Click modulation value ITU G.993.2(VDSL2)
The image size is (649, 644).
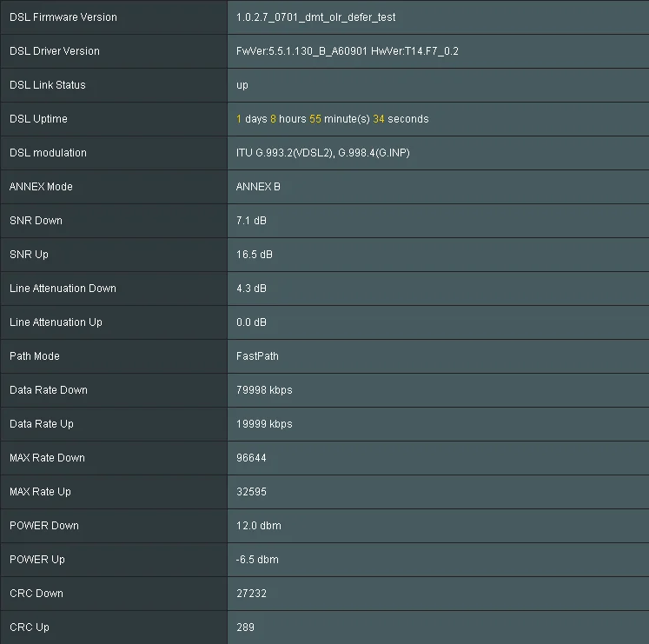click(x=286, y=153)
